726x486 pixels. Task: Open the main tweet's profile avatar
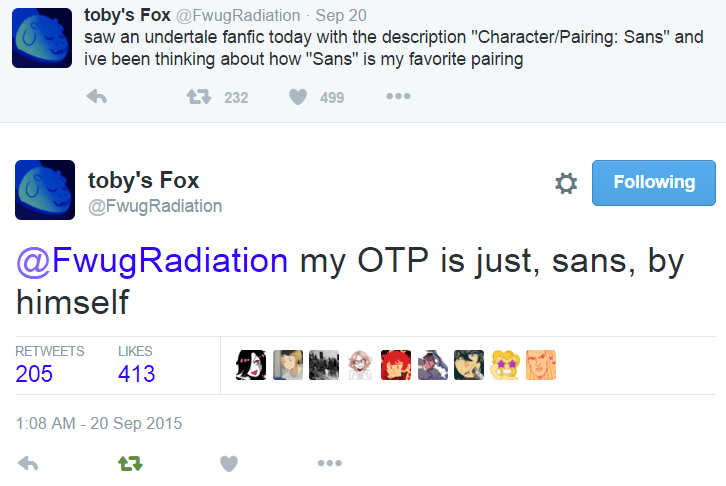(44, 190)
